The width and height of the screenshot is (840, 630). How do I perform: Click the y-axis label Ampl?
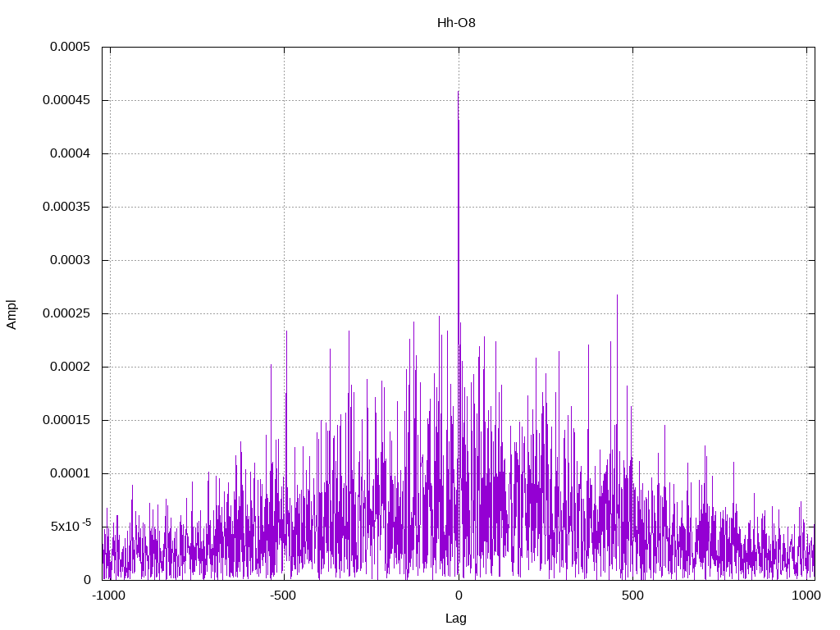click(11, 314)
